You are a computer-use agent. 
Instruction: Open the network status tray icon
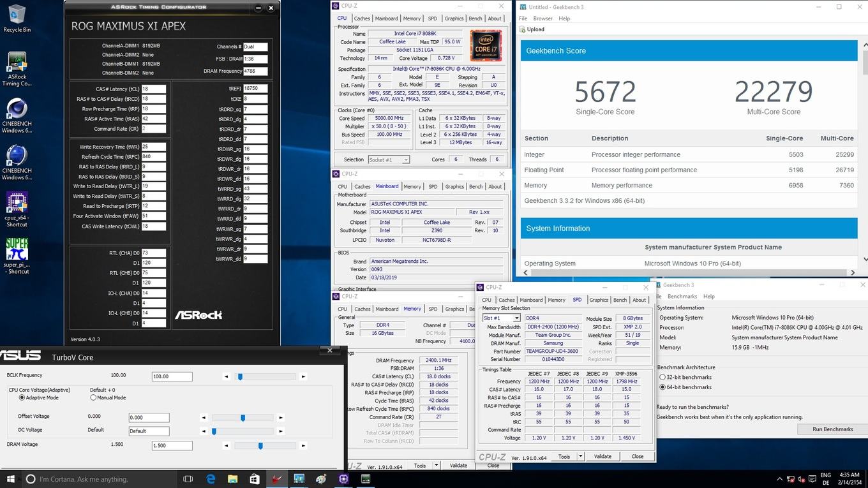[792, 479]
